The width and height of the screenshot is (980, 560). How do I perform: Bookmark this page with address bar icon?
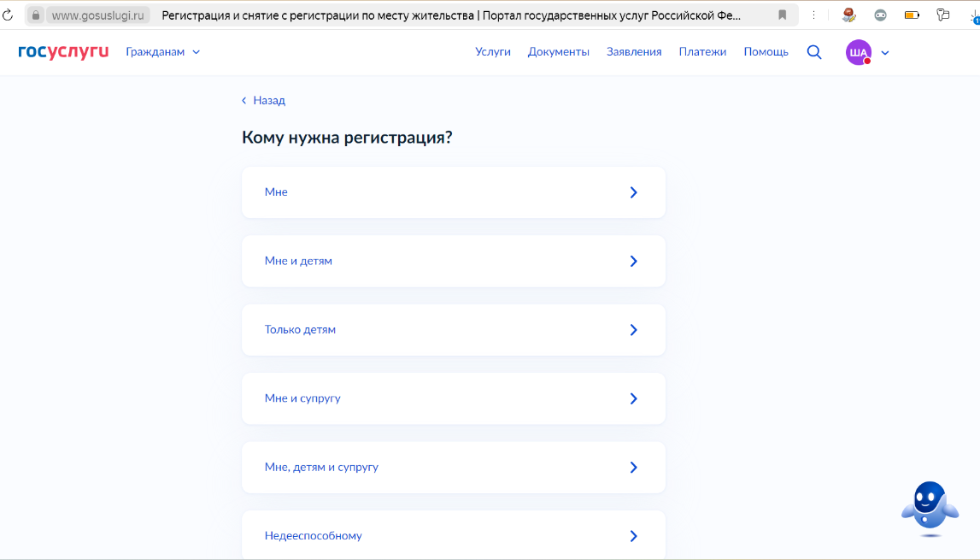(782, 15)
